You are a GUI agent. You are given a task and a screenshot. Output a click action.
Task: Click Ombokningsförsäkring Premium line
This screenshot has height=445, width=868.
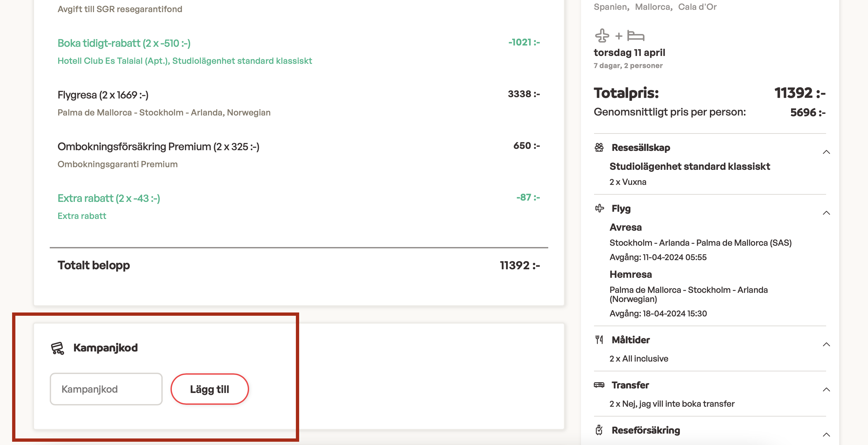tap(158, 147)
